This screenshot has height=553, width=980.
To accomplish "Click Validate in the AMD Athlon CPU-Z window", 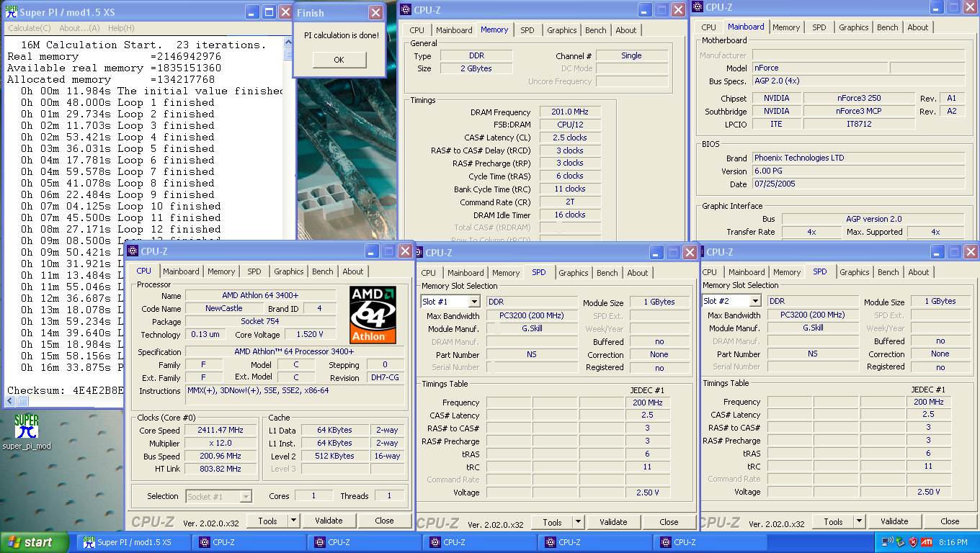I will point(328,521).
